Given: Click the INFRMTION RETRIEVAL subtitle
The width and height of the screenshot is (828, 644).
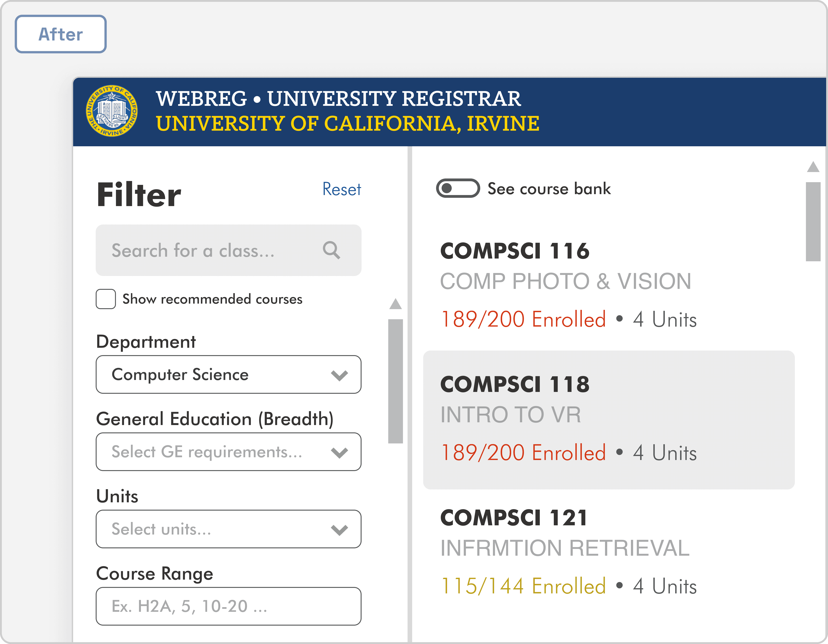Looking at the screenshot, I should click(x=565, y=548).
